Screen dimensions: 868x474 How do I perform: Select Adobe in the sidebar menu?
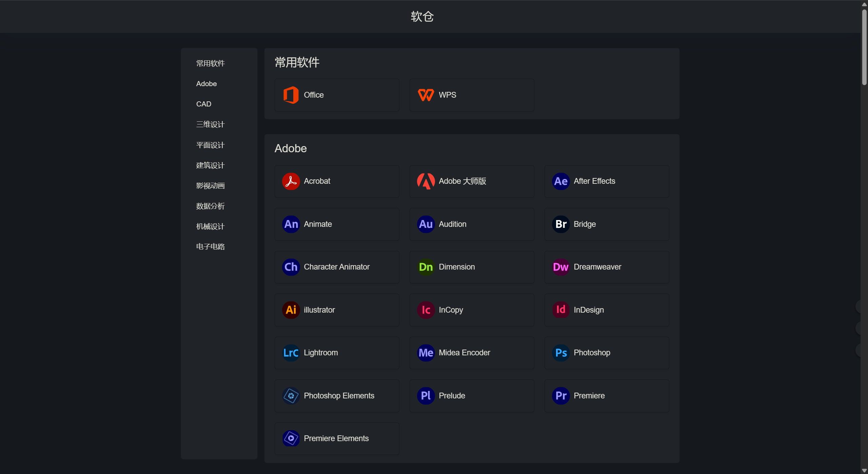206,84
